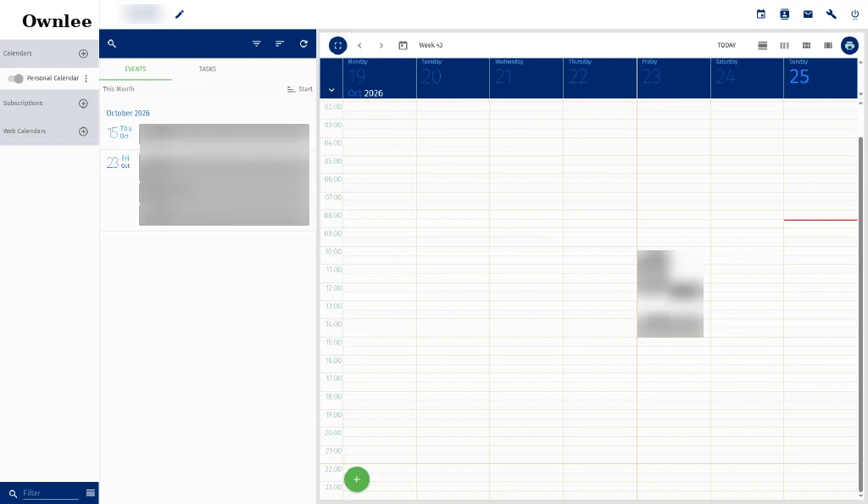868x504 pixels.
Task: Switch to the rightmost calendar view icon
Action: 828,46
